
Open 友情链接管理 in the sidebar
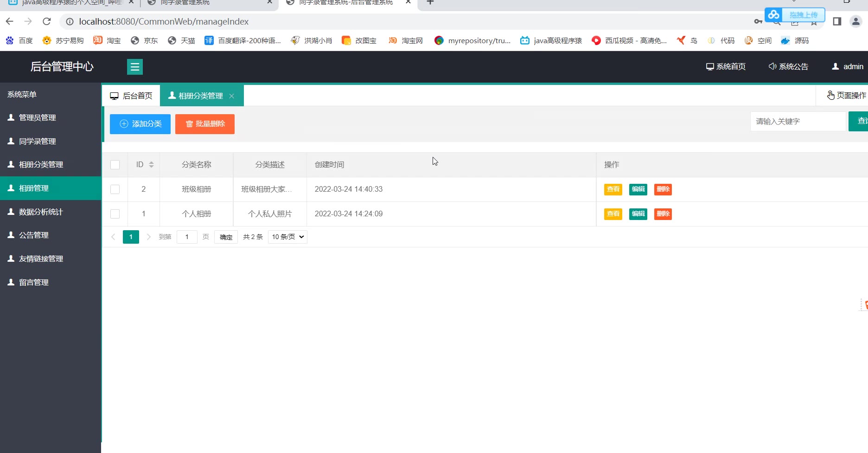click(x=51, y=259)
